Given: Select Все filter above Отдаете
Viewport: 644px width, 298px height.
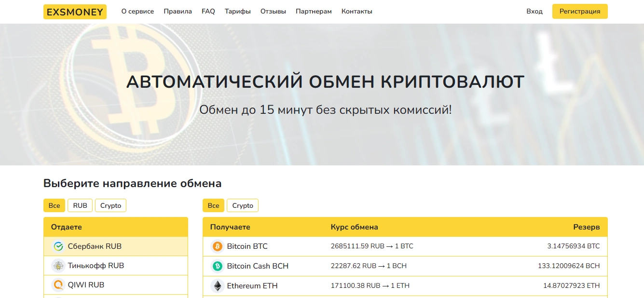Looking at the screenshot, I should point(54,205).
